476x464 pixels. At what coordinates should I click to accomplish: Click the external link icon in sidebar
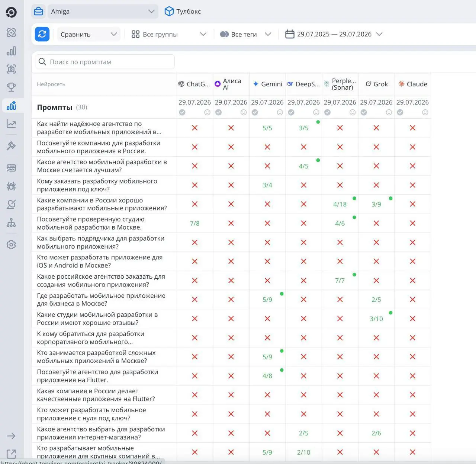[x=11, y=454]
